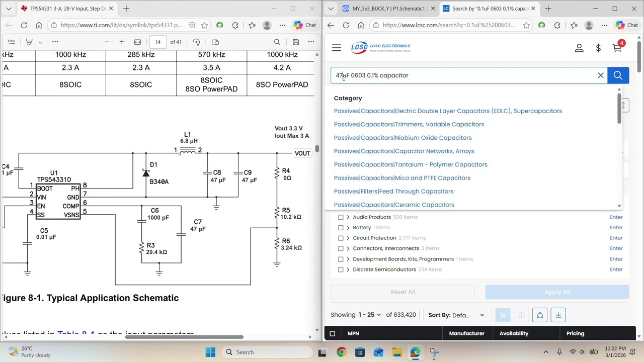Expand the Connectors, Interconnects arrow
Viewport: 644px width, 362px height.
(348, 248)
